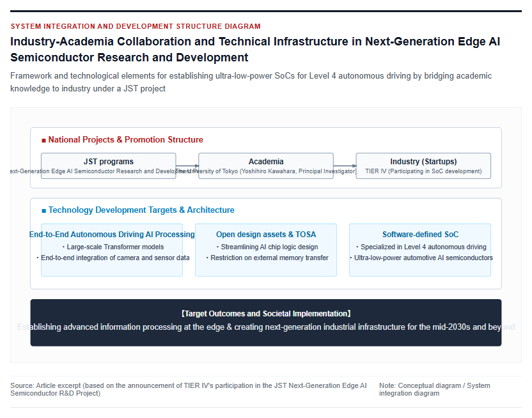Click the 'Academia' box title
532x418 pixels.
pos(266,161)
